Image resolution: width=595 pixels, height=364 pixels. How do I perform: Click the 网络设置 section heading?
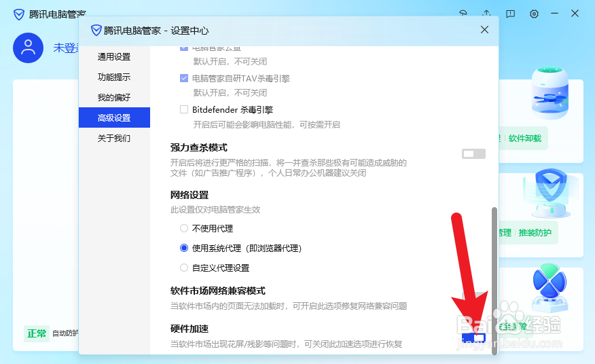tap(190, 195)
